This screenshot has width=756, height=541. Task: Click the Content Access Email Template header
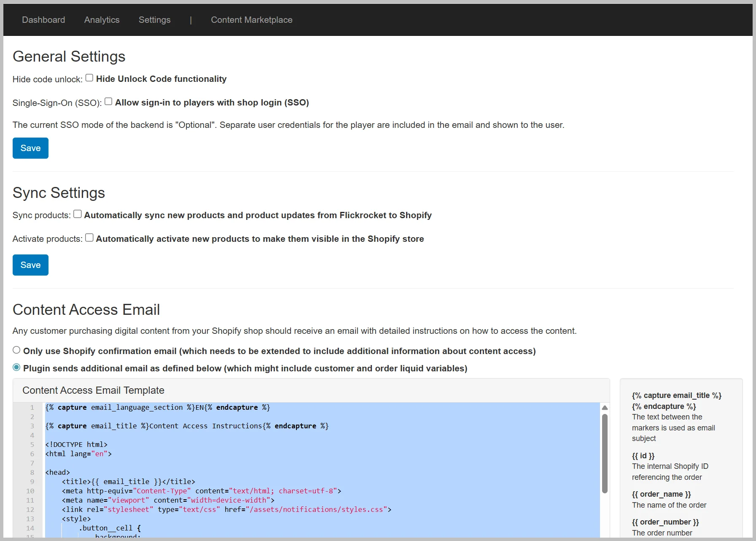click(x=93, y=390)
